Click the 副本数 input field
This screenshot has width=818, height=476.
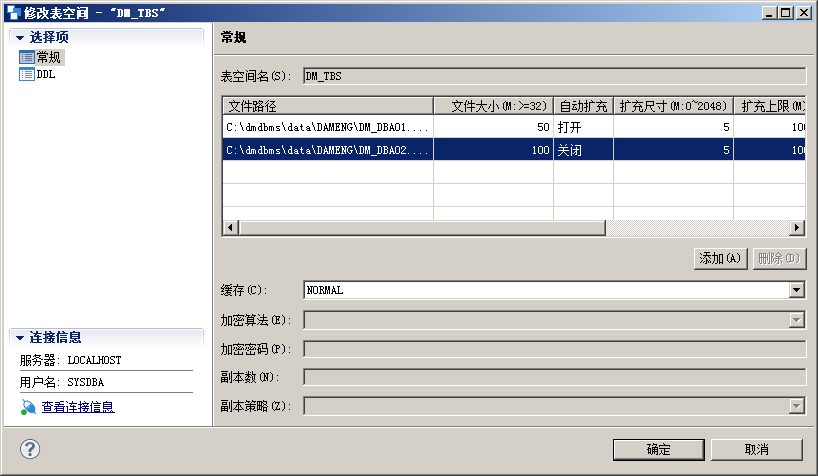click(x=555, y=377)
